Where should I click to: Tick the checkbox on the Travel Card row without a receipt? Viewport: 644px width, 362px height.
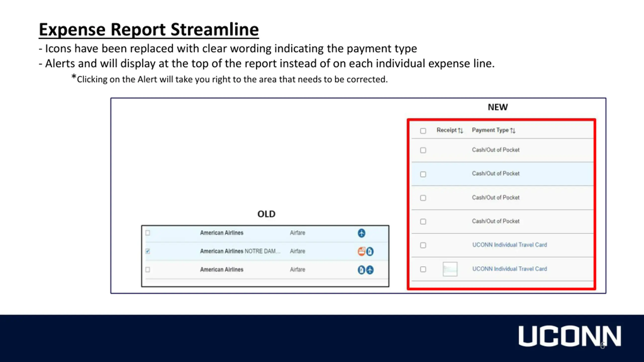click(x=423, y=245)
